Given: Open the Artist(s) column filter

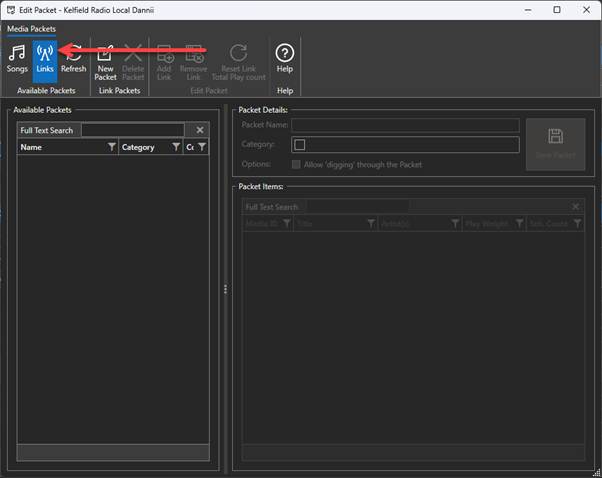Looking at the screenshot, I should click(455, 223).
